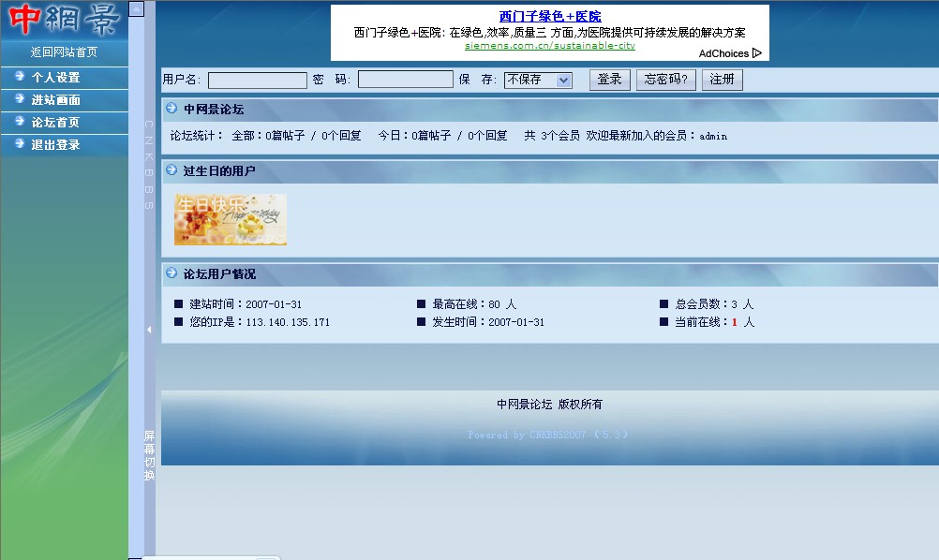Click the 中网景论坛 版权所有 footer text
The height and width of the screenshot is (560, 939).
point(550,405)
